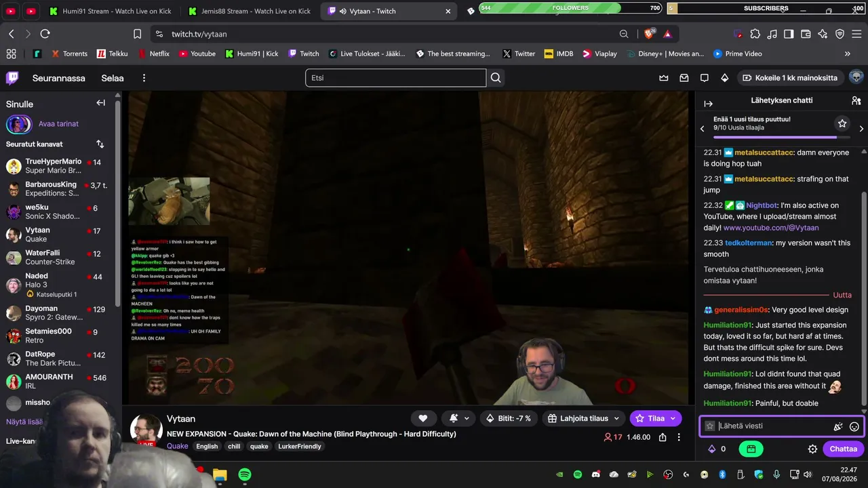Click the heart follow button
Image resolution: width=868 pixels, height=488 pixels.
[x=423, y=418]
